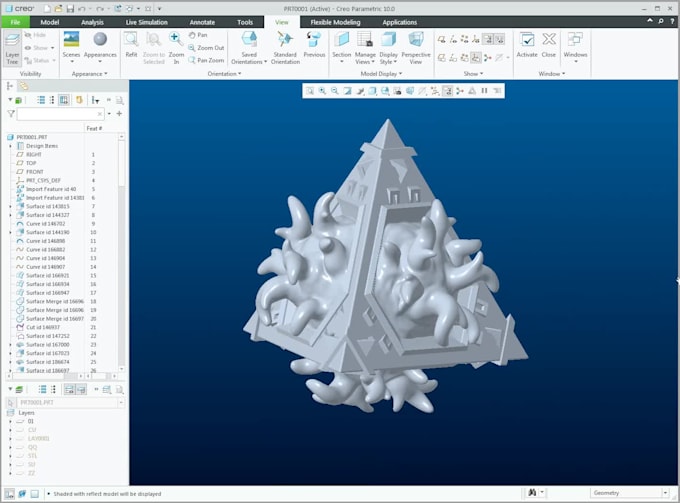The image size is (680, 503).
Task: Click Zoom In icon in graphics toolbar
Action: (x=322, y=91)
